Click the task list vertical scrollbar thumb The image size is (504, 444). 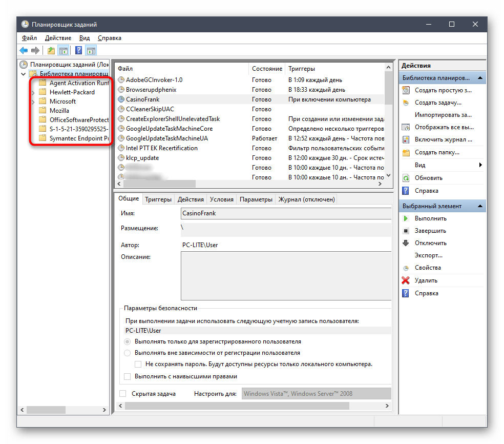(x=388, y=88)
